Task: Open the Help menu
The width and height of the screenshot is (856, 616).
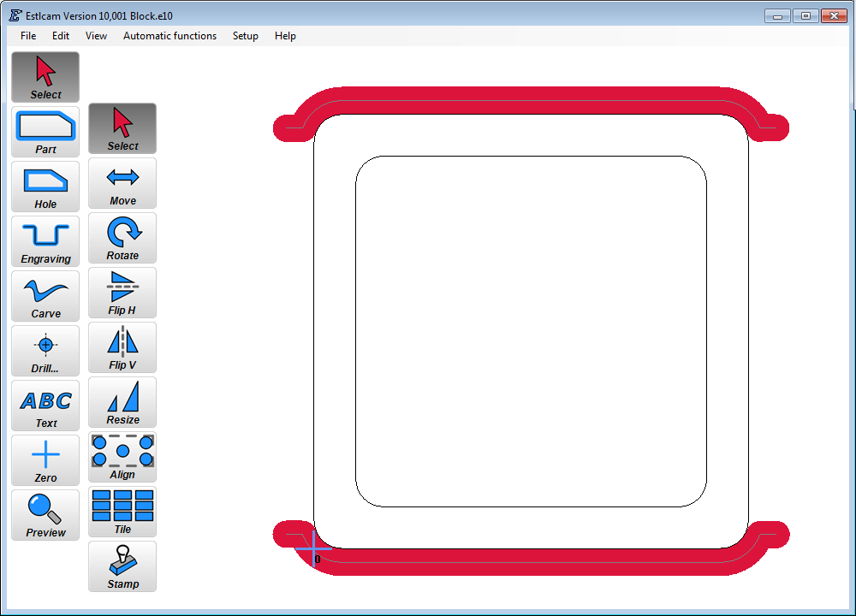Action: (285, 36)
